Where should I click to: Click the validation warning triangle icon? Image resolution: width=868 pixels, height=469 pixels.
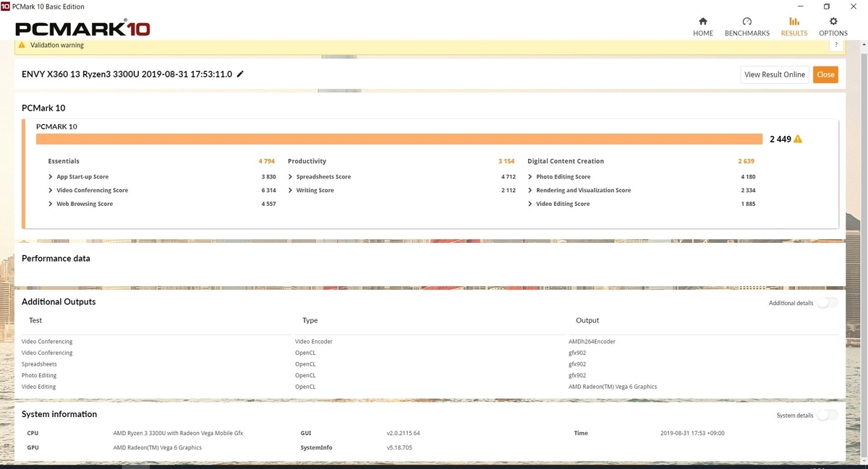tap(22, 45)
